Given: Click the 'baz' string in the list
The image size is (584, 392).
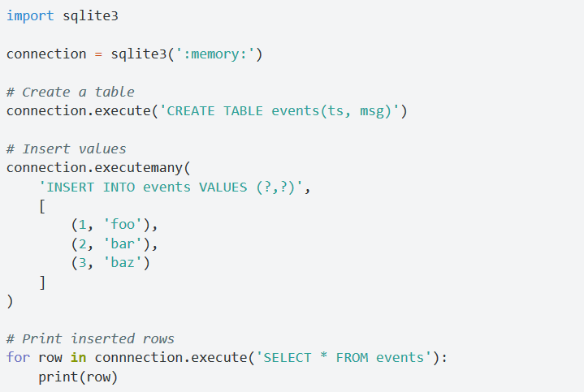Looking at the screenshot, I should [x=123, y=262].
